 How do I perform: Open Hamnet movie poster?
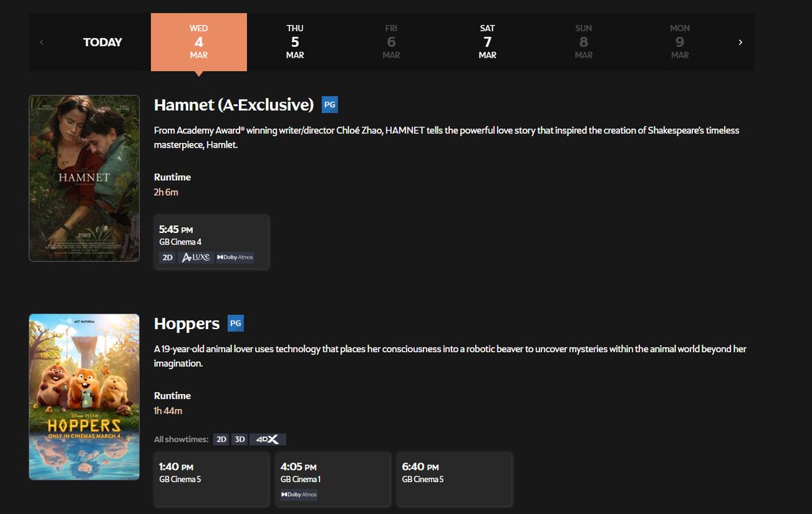[x=84, y=178]
